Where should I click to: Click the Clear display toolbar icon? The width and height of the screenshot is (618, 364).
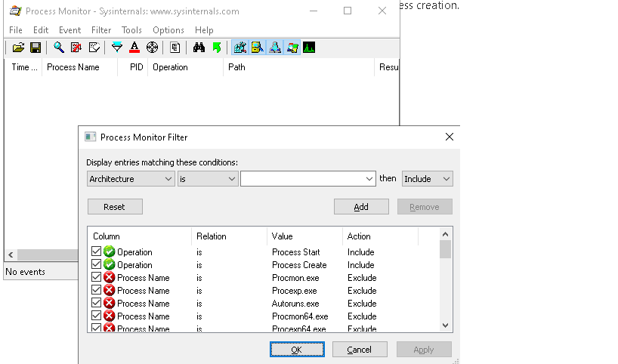[94, 48]
